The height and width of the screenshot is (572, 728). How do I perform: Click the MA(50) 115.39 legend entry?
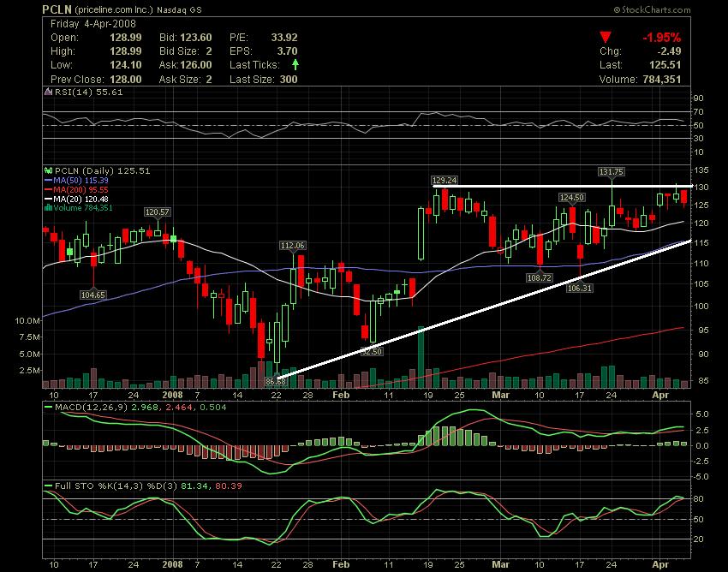coord(81,181)
